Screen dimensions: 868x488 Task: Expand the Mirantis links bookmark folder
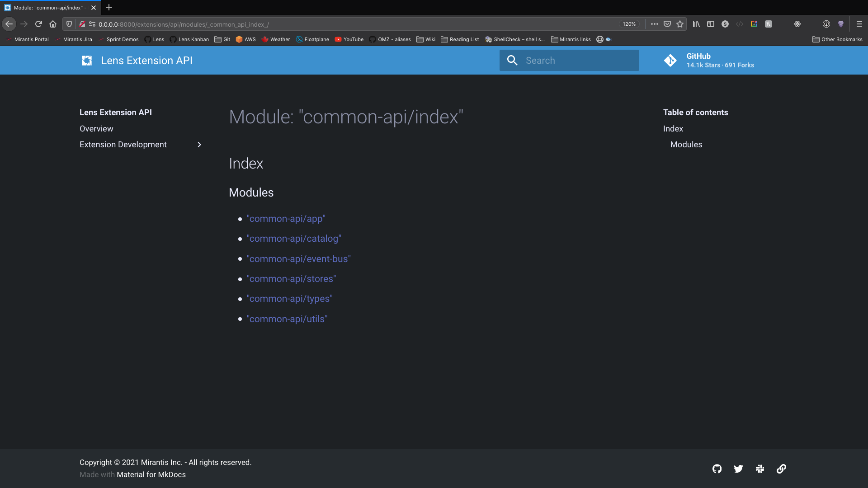571,39
